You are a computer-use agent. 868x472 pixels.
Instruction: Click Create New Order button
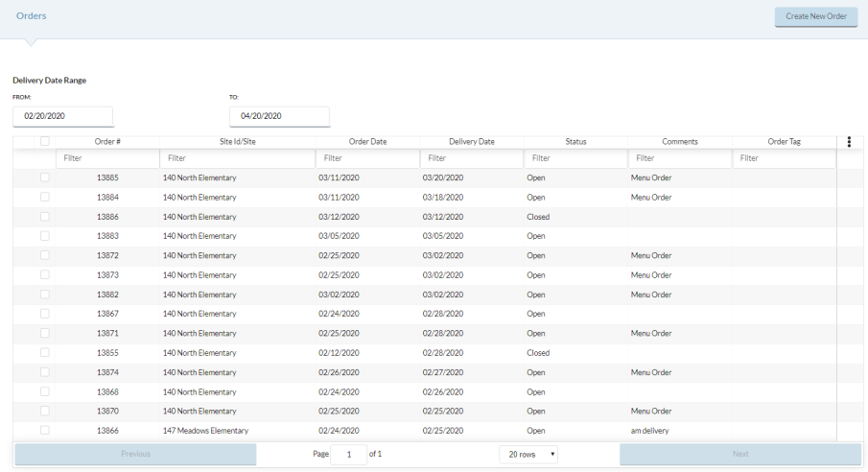coord(816,16)
